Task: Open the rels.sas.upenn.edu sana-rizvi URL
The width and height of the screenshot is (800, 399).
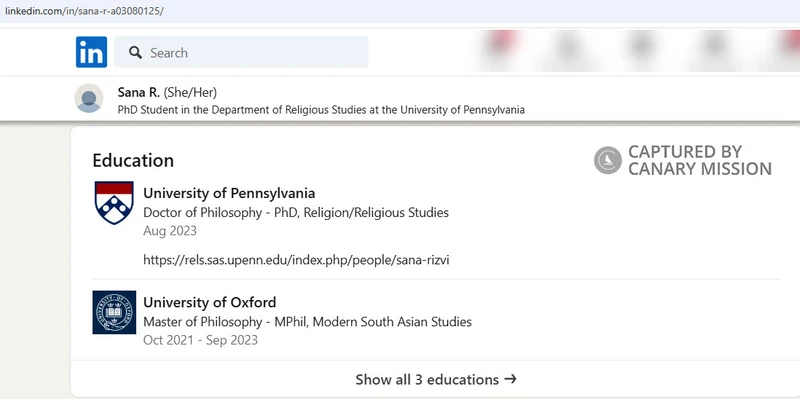Action: (x=296, y=260)
